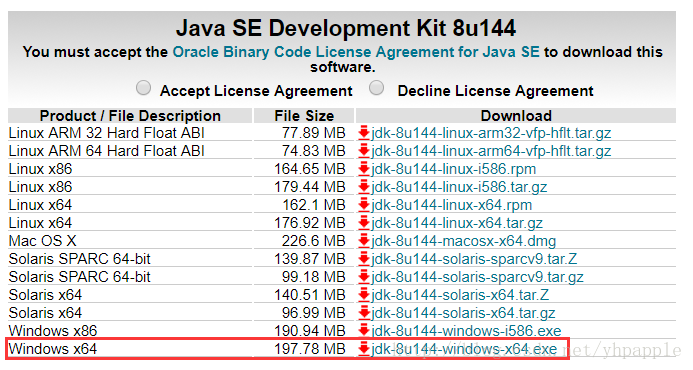Open Oracle Binary Code License Agreement link
Viewport: 693px width, 370px height.
pyautogui.click(x=356, y=52)
